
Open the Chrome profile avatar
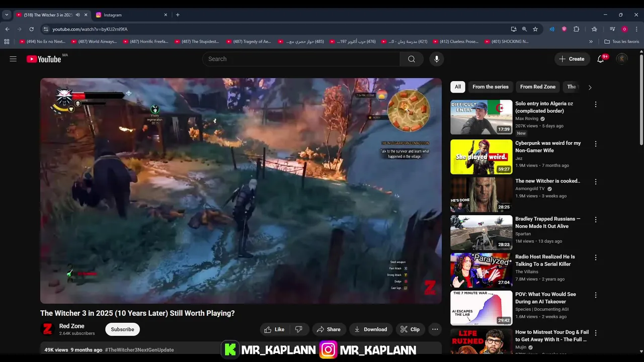click(x=624, y=29)
